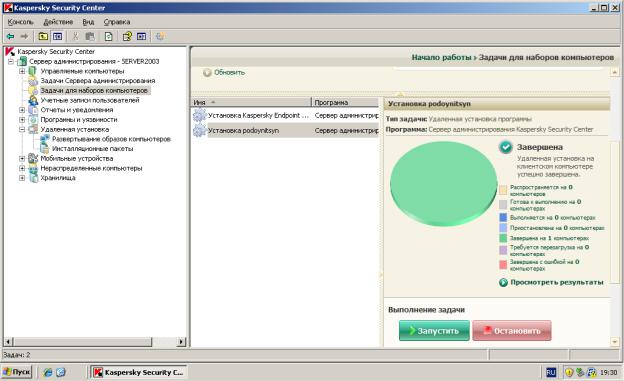Click the tree pane horizontal scrollbar right arrow
The height and width of the screenshot is (381, 624).
click(181, 342)
